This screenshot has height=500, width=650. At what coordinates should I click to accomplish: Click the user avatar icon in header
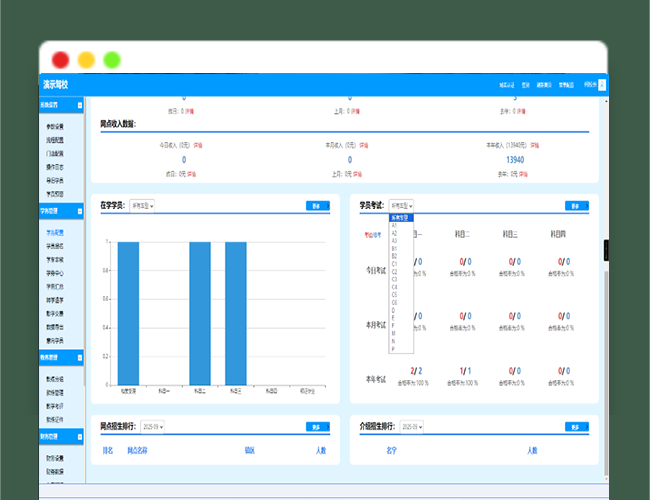598,84
